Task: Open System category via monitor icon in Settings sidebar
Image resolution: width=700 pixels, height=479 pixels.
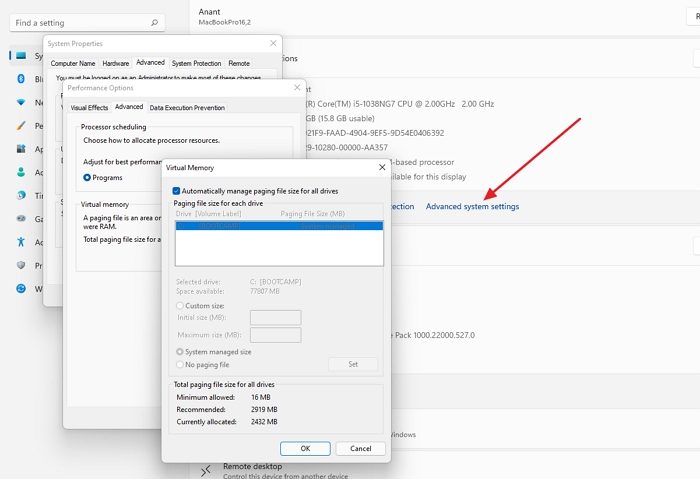Action: [x=21, y=55]
